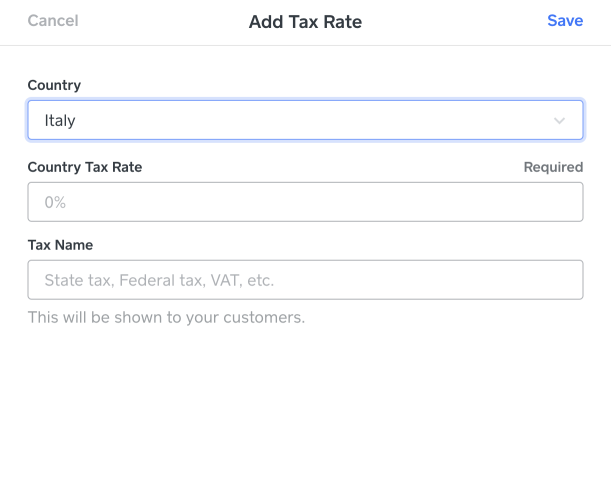Click the Country field label
This screenshot has height=481, width=611.
pos(54,85)
